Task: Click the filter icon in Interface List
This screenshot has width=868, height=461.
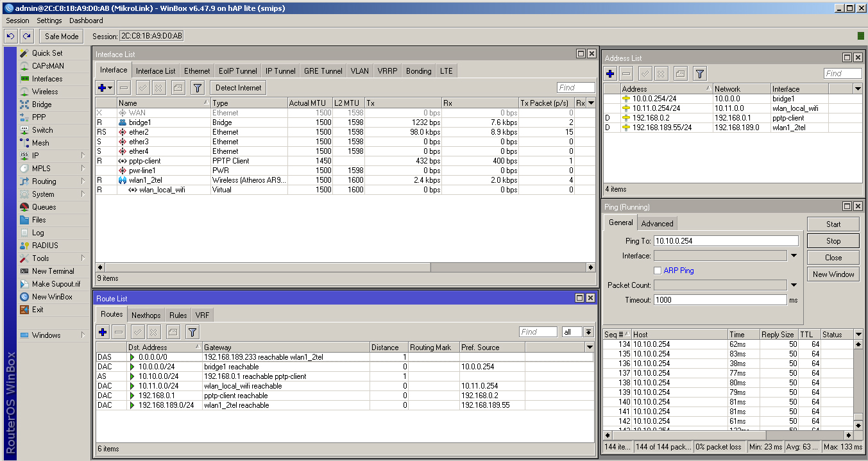Action: click(198, 88)
